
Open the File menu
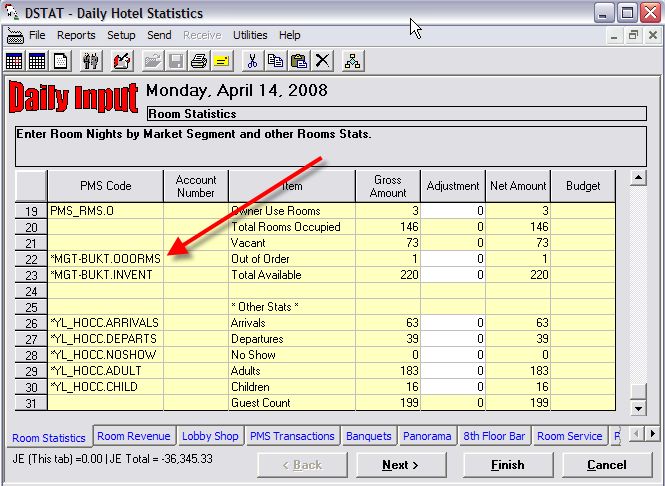pyautogui.click(x=37, y=35)
